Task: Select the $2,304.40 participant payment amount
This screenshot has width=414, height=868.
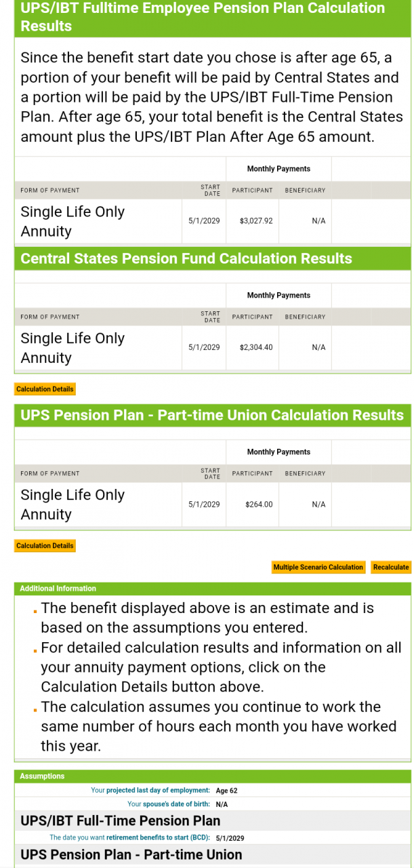Action: 256,347
